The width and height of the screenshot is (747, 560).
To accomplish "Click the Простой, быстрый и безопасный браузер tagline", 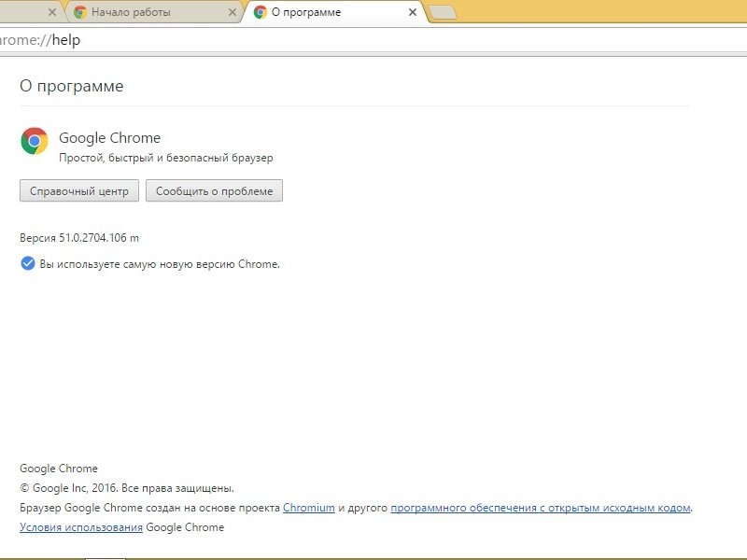I will pos(166,158).
